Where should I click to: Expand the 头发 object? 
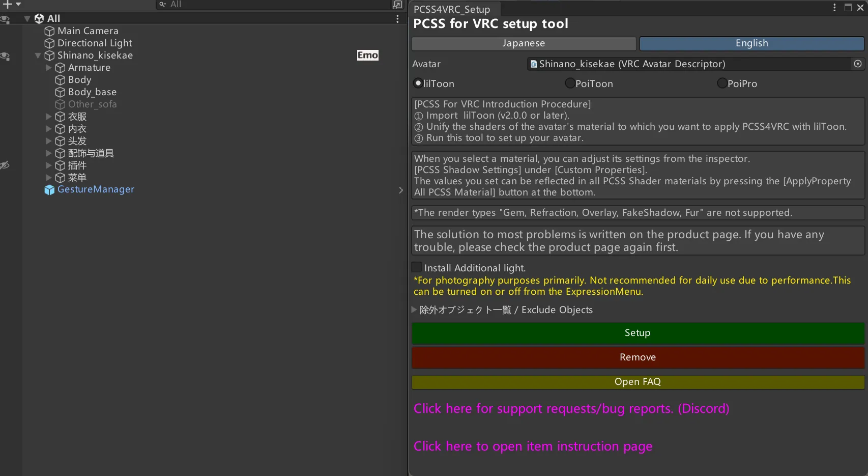pos(48,141)
